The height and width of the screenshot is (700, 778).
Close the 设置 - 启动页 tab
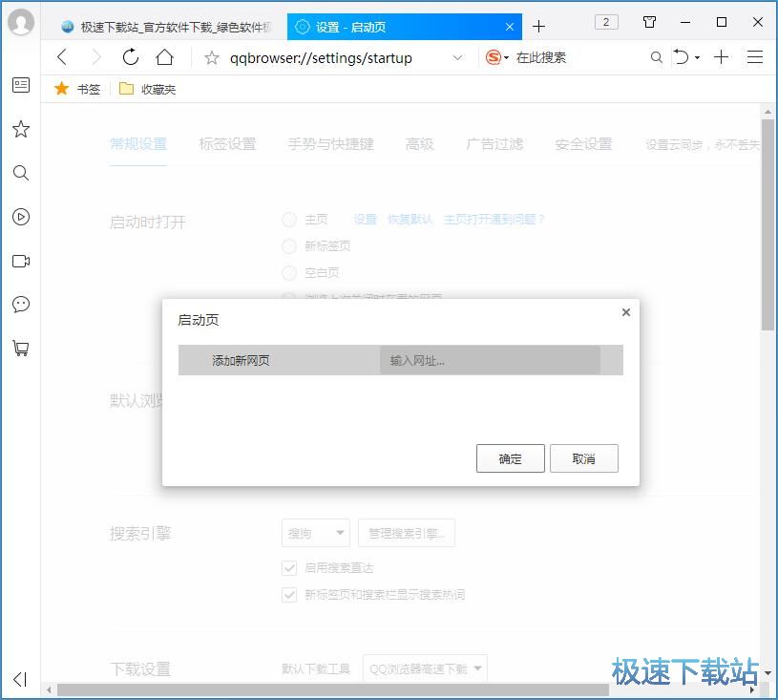pos(510,27)
